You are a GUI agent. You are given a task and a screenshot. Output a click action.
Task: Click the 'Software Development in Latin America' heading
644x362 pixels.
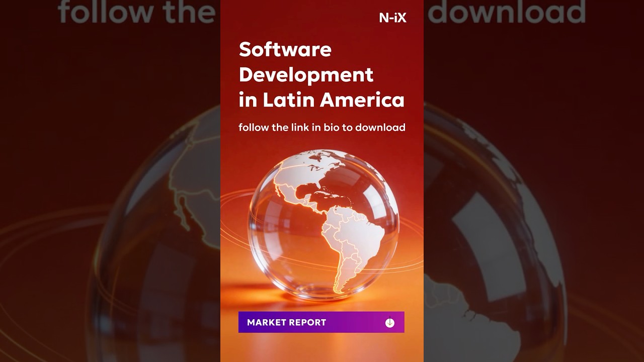pos(321,74)
